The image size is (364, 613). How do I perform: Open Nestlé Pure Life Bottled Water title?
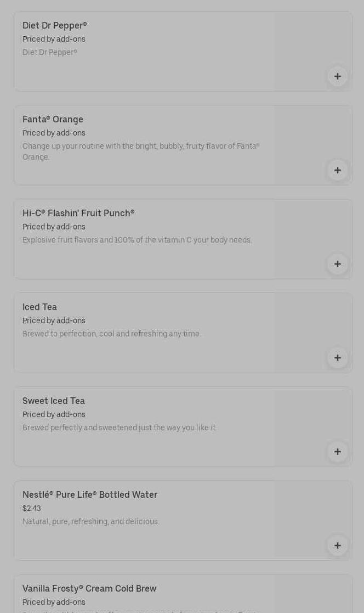tap(90, 495)
